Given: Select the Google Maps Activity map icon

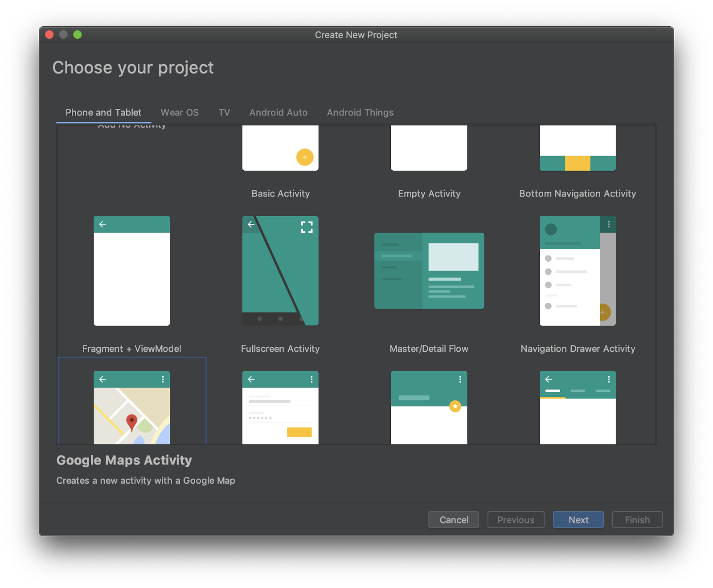Looking at the screenshot, I should pos(131,407).
